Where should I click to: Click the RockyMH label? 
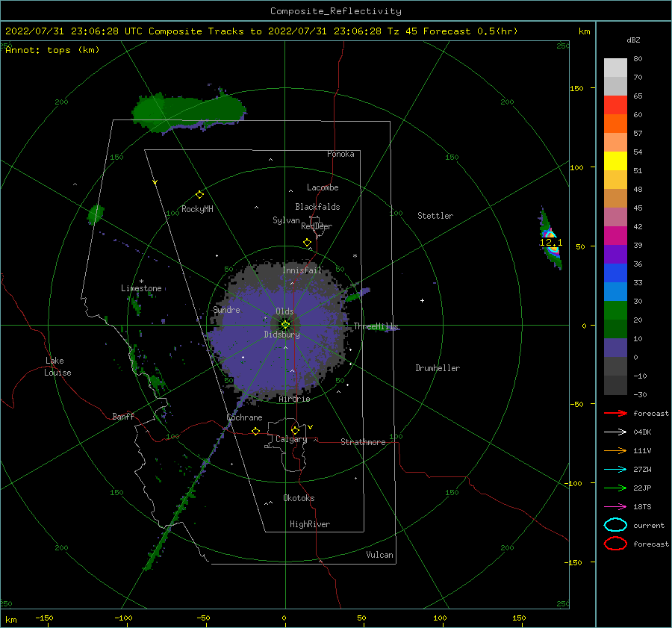197,209
